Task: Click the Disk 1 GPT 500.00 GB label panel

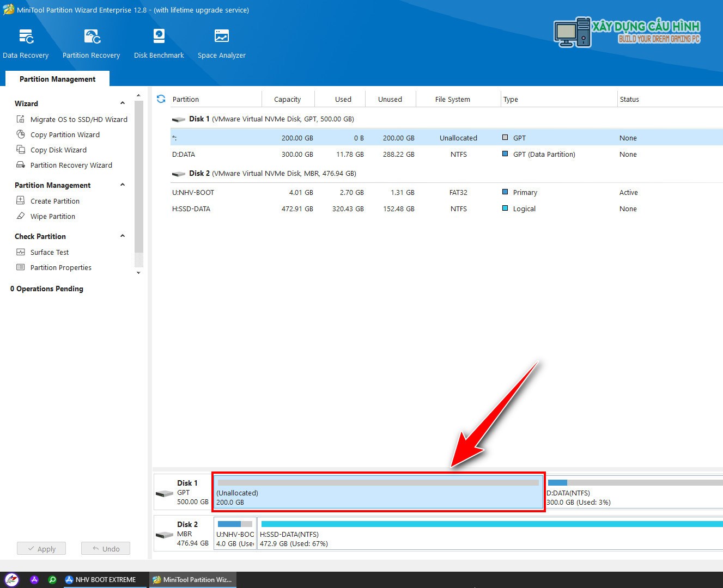Action: coord(183,492)
